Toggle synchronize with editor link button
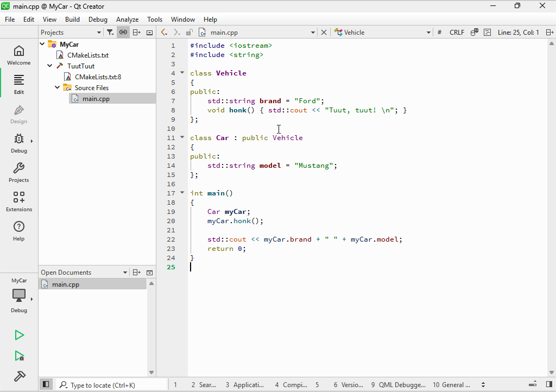Screen dimensions: 556x392 123,33
